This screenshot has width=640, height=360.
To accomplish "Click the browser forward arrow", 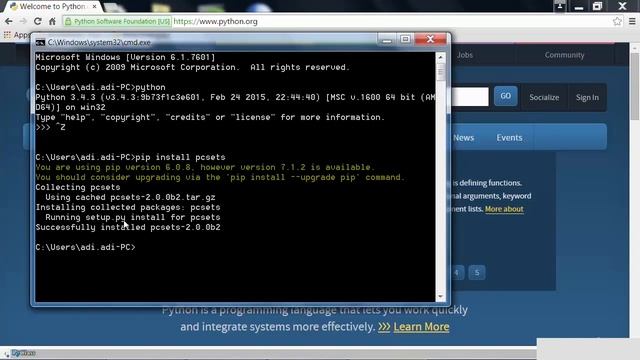I will (23, 21).
